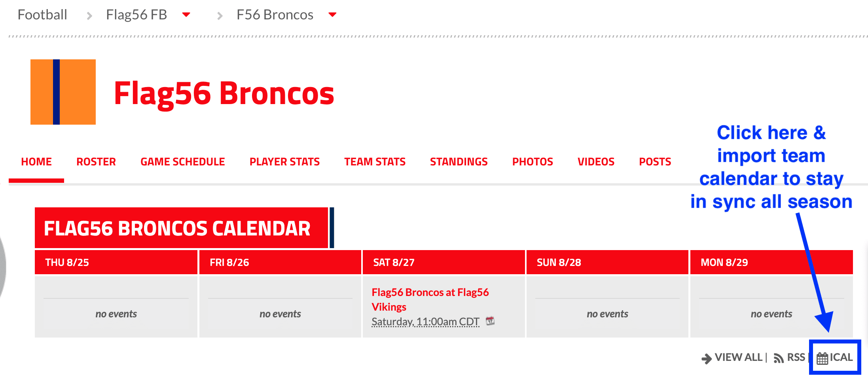Open the Football breadcrumb link

(x=42, y=15)
